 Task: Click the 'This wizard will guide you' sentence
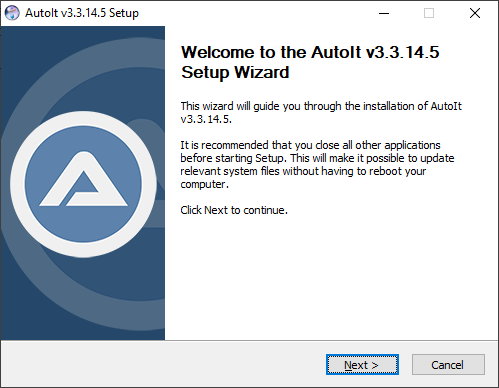[x=321, y=112]
